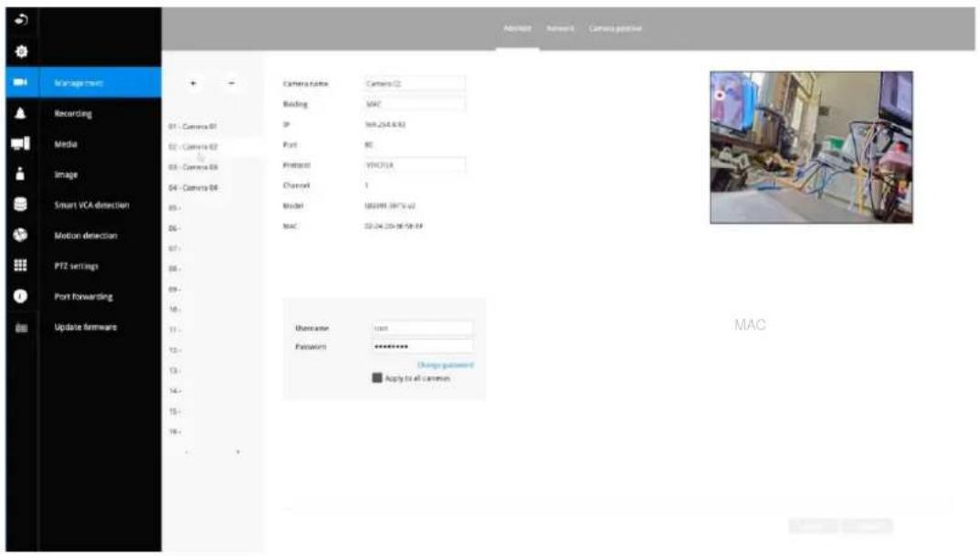Click the bell icon beside Recording
980x556 pixels.
20,113
